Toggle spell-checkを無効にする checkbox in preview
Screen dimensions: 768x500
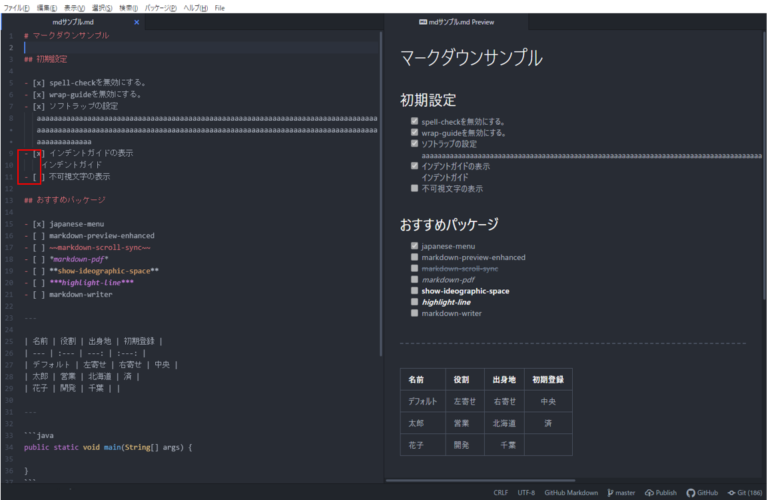point(414,121)
